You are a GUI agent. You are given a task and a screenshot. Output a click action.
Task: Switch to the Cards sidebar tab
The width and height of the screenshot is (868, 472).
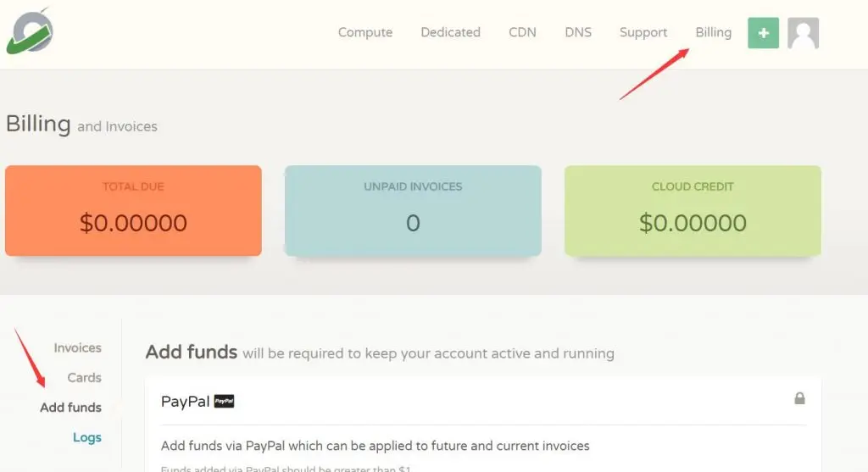(x=84, y=378)
